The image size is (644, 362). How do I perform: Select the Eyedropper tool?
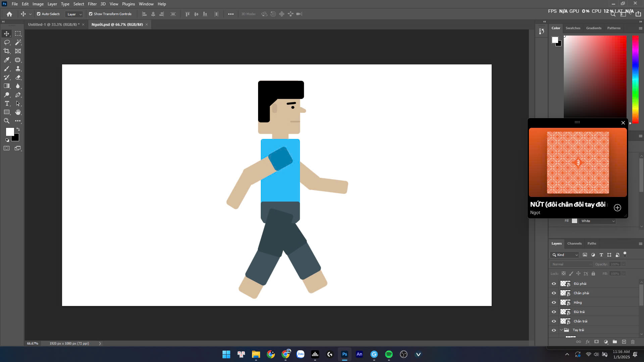click(7, 60)
